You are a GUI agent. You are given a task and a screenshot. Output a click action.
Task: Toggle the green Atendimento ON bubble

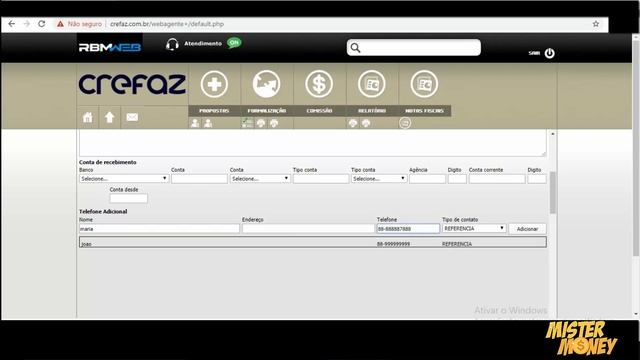click(234, 43)
